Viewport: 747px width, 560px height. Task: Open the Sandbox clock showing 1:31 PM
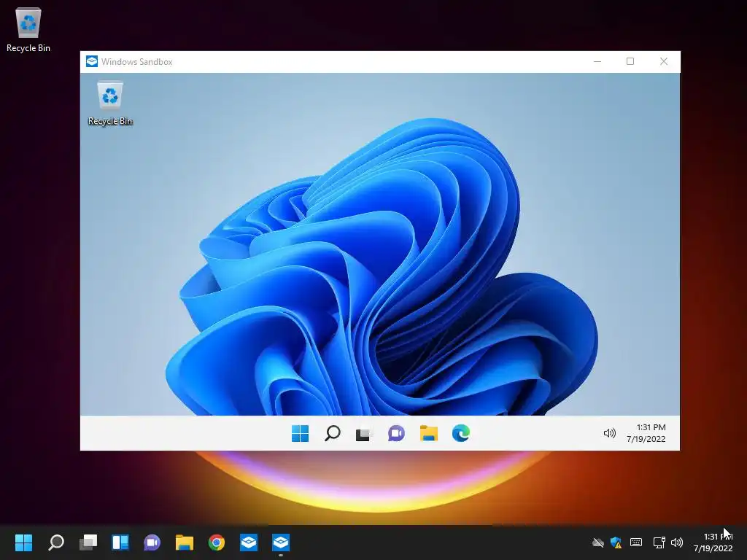click(646, 433)
